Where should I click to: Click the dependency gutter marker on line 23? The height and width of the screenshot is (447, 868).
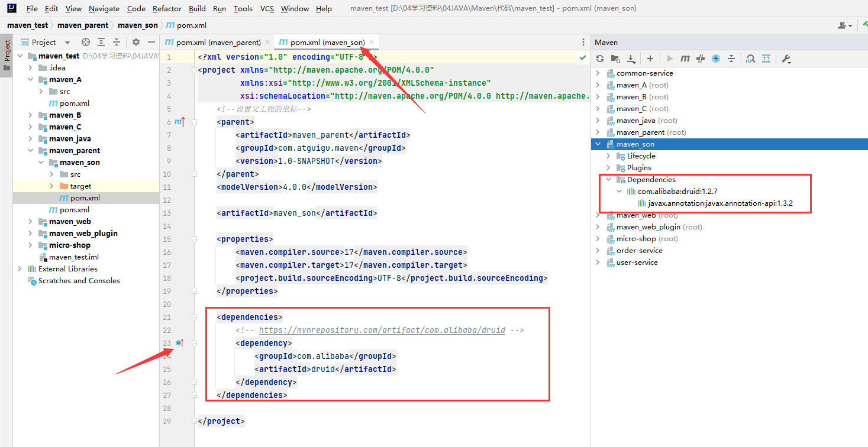coord(179,343)
